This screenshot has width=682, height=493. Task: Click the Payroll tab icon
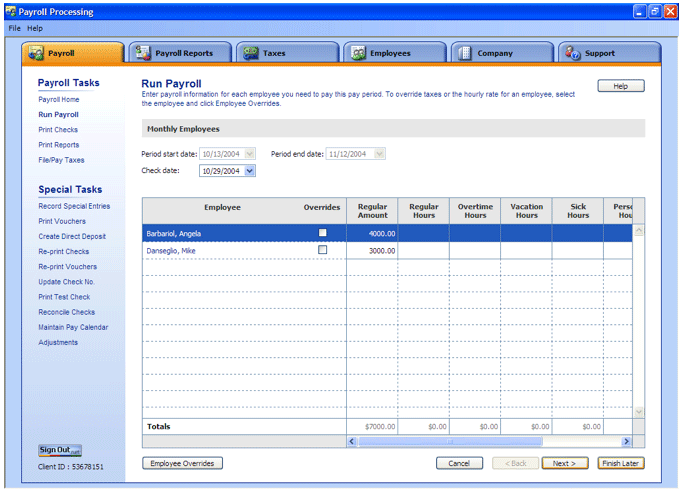point(37,53)
